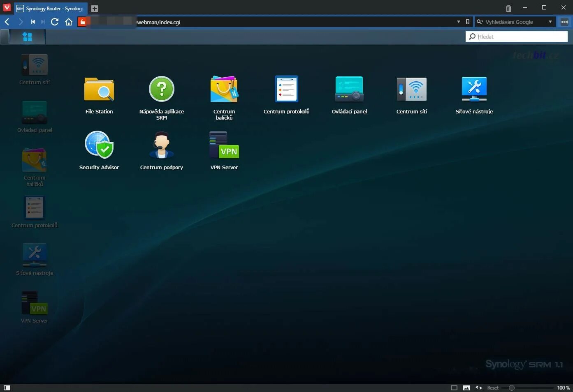The width and height of the screenshot is (573, 392).
Task: Toggle the SRM main menu grid button
Action: pos(27,37)
